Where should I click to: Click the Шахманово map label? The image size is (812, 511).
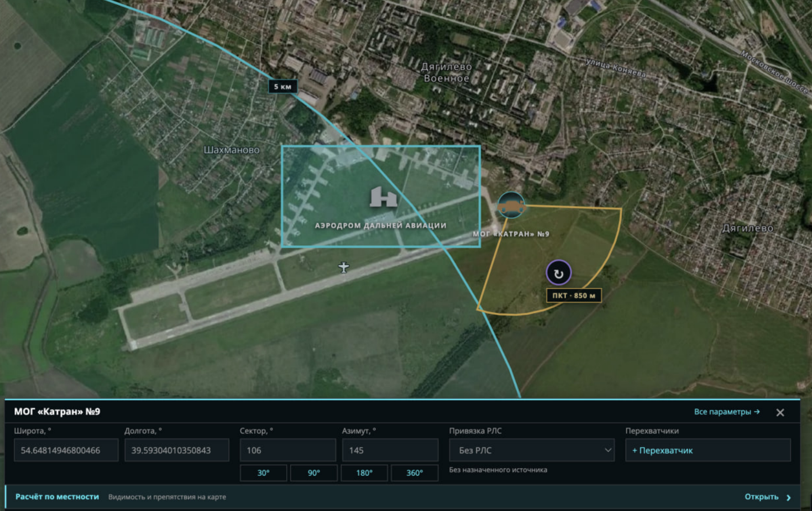point(232,150)
